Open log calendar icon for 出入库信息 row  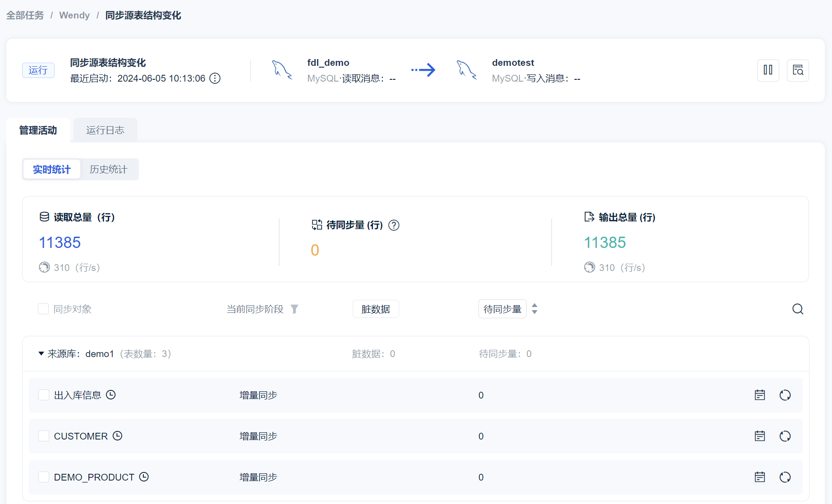coord(760,395)
